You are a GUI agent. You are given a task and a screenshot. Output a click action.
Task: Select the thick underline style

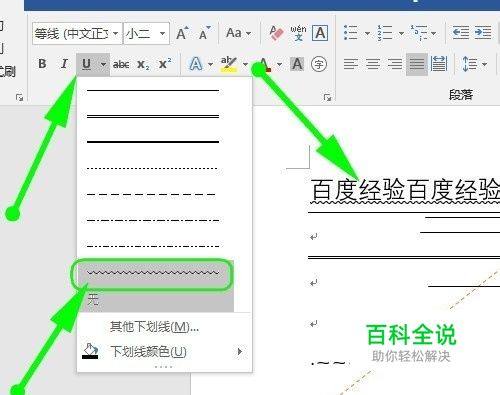point(153,142)
